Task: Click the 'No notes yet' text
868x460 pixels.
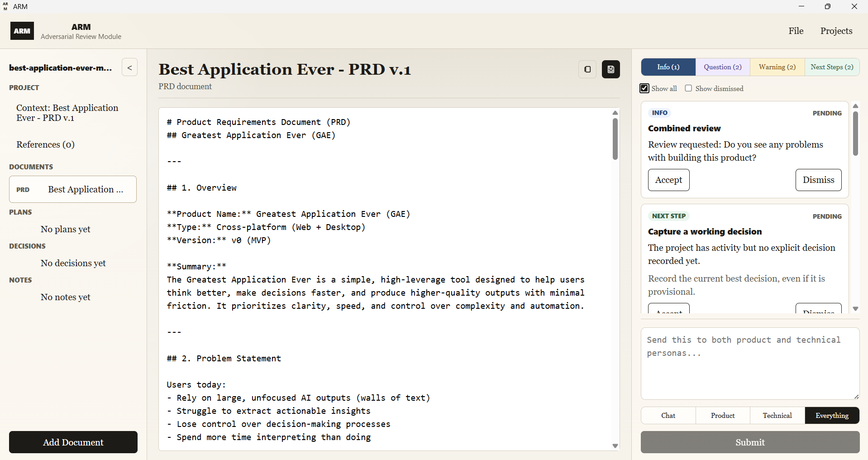Action: point(66,297)
